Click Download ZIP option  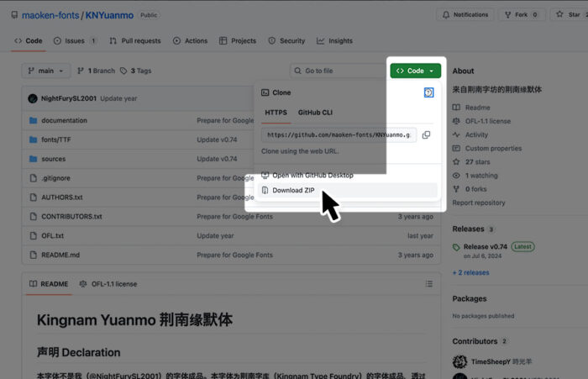coord(348,190)
